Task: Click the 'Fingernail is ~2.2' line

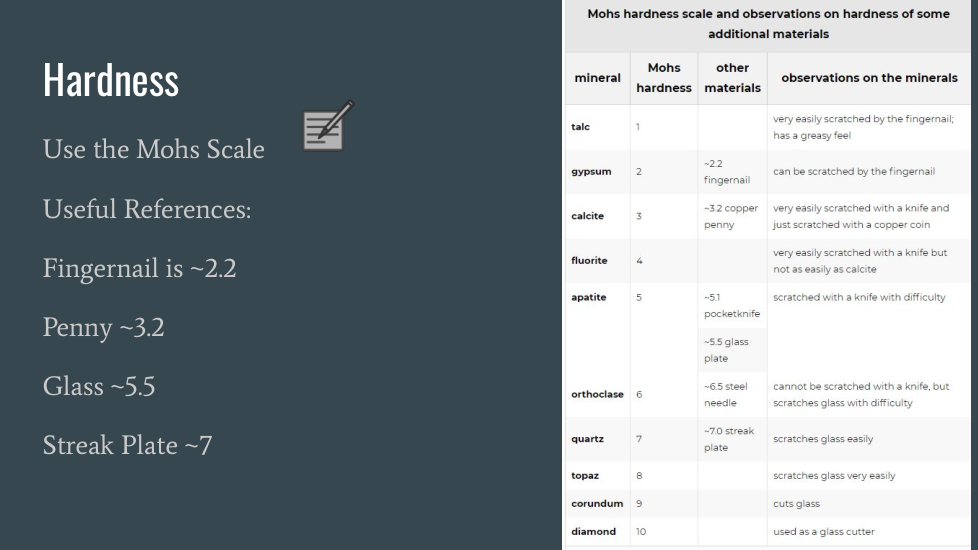Action: pos(140,269)
